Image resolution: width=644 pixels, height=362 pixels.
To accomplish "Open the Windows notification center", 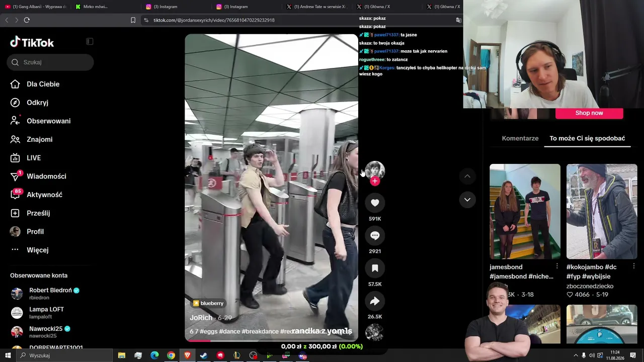I will (x=633, y=355).
